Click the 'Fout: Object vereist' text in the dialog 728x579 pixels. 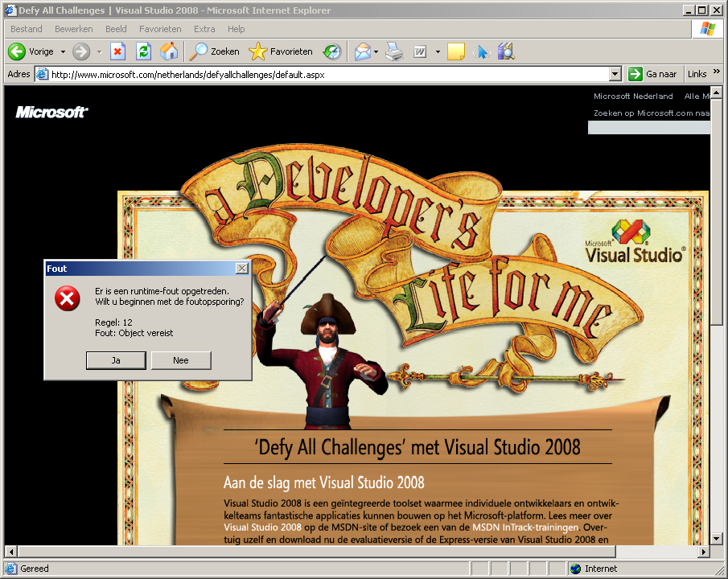[134, 333]
